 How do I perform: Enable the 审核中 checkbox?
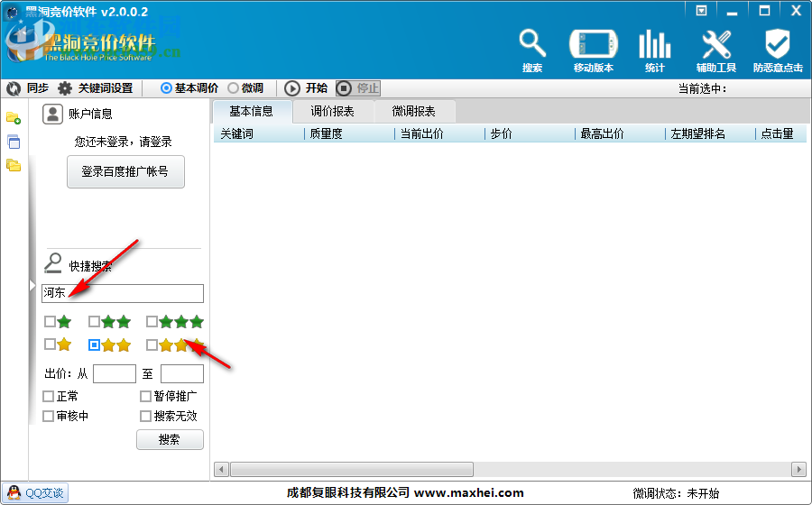pos(48,416)
